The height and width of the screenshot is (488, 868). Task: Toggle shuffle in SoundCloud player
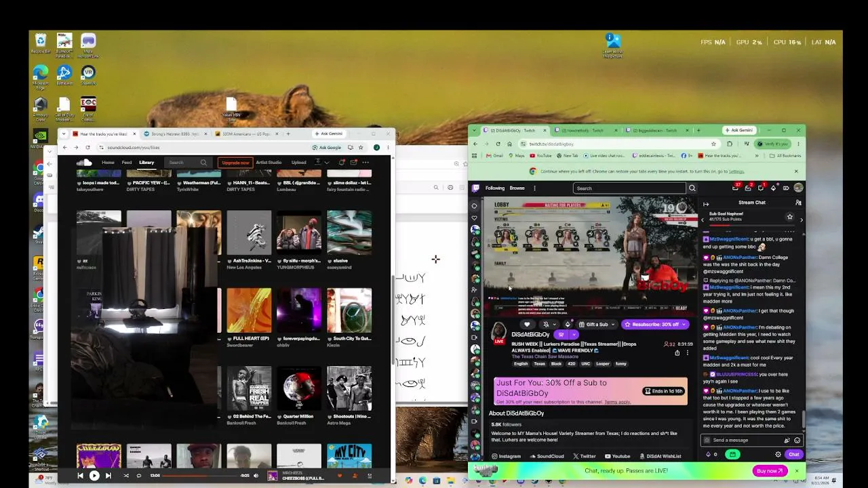coord(126,476)
